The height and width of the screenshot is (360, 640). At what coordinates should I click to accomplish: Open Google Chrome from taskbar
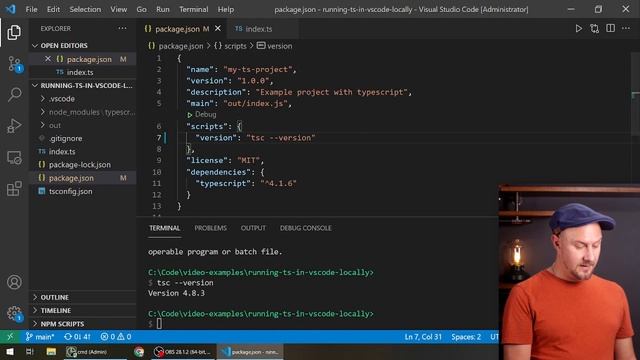(x=139, y=351)
